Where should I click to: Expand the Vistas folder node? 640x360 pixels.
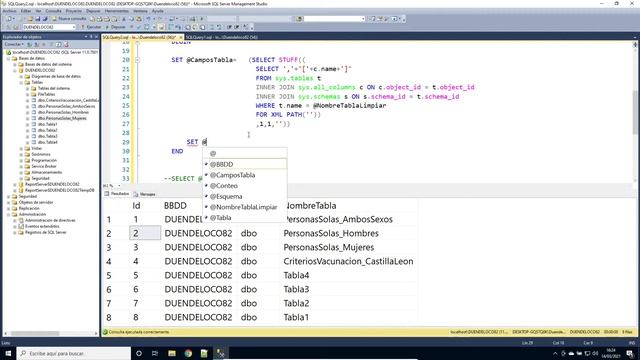pos(21,148)
